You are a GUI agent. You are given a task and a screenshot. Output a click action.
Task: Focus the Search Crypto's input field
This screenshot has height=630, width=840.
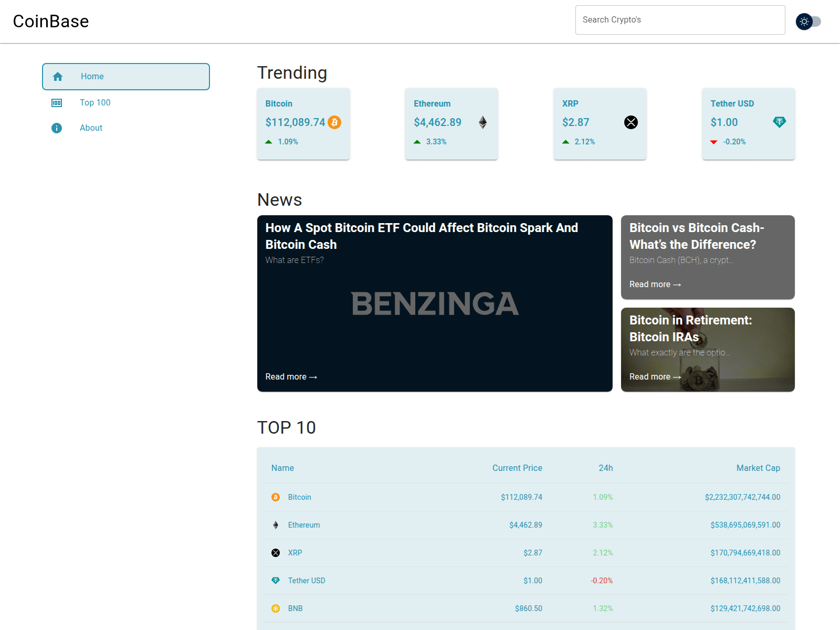680,20
